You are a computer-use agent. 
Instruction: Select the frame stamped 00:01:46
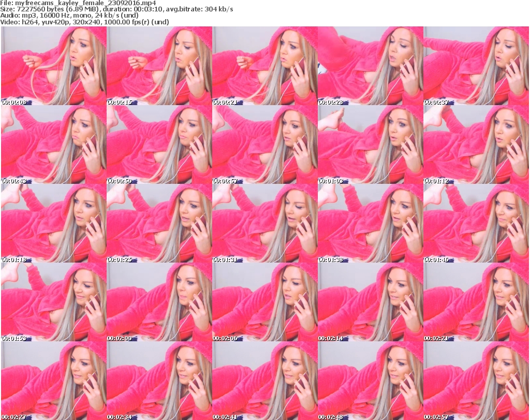tap(476, 223)
